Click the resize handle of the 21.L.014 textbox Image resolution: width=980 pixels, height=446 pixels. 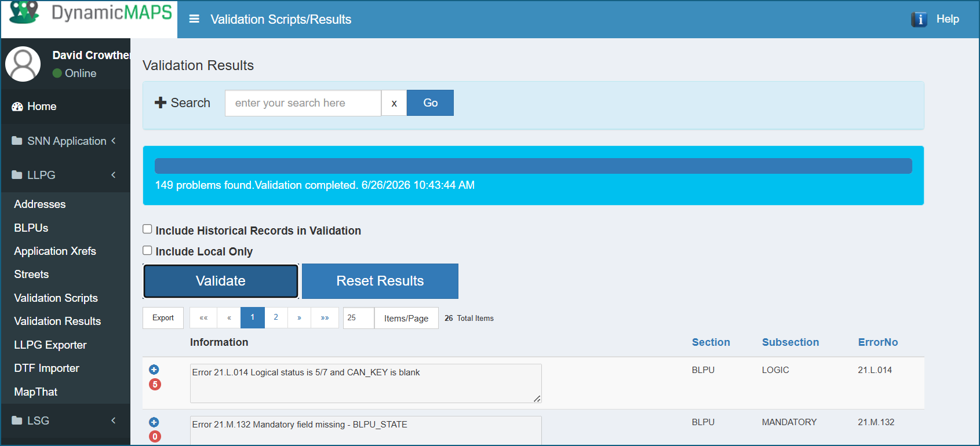(x=537, y=399)
